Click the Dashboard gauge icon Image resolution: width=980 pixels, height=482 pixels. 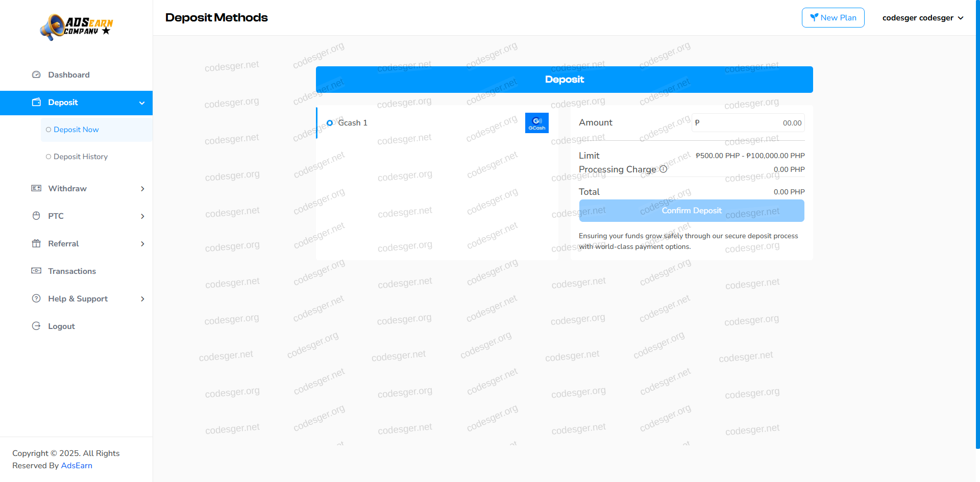coord(36,74)
